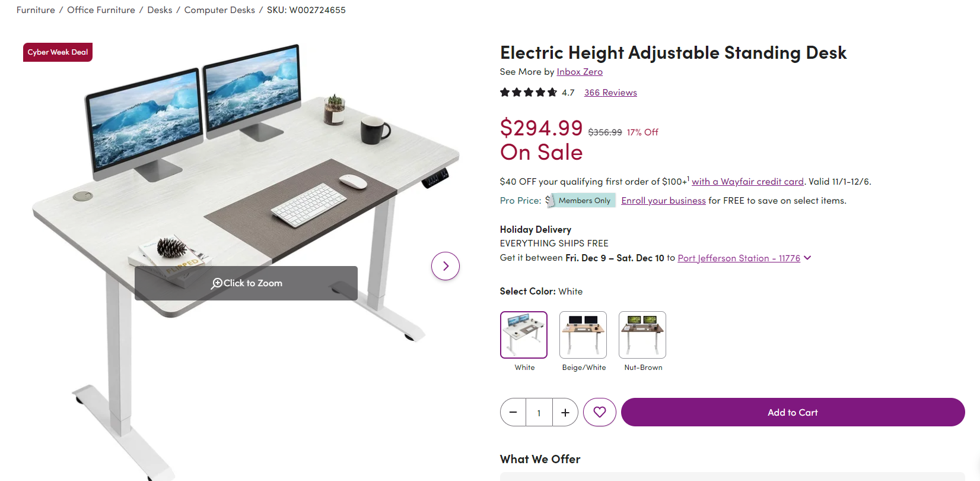Add to Cart
The width and height of the screenshot is (980, 481).
[793, 412]
